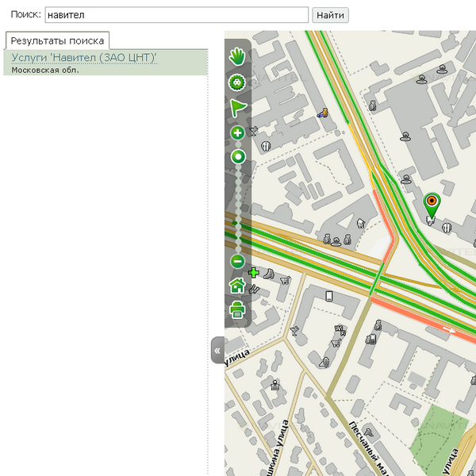This screenshot has width=476, height=476.
Task: Click the mobile phone shop map icon
Action: (x=329, y=297)
